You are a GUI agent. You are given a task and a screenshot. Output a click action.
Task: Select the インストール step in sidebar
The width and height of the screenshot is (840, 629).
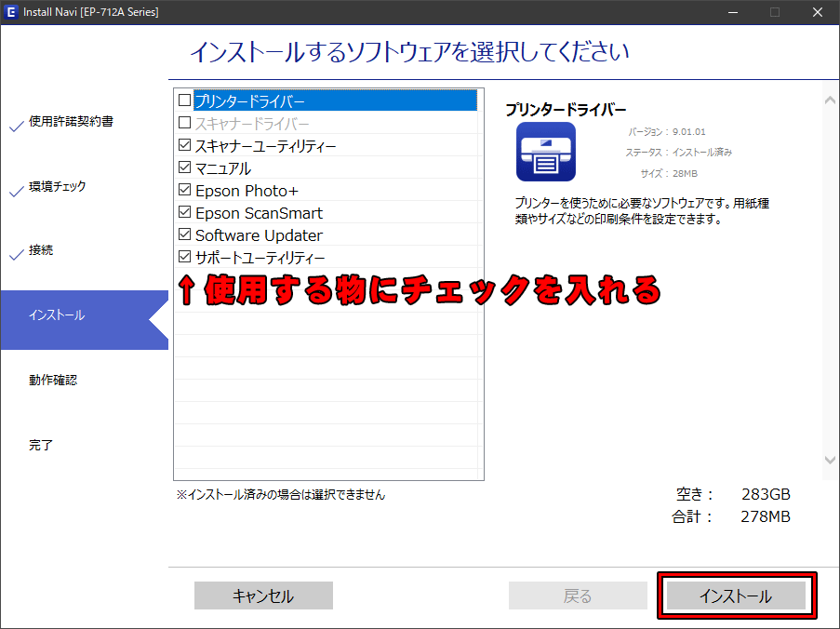(x=85, y=320)
